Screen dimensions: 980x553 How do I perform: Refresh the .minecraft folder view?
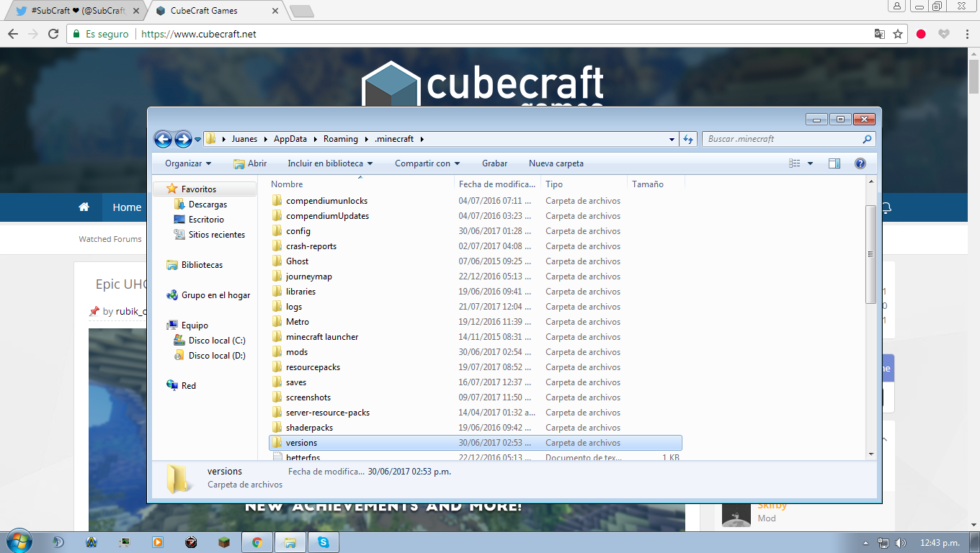688,139
